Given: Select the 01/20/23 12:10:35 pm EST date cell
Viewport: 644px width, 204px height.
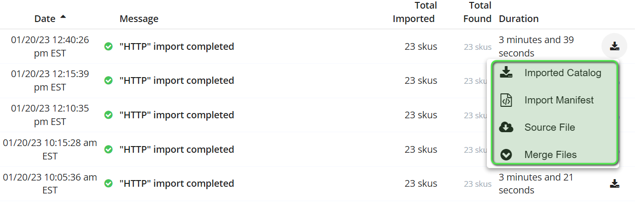Looking at the screenshot, I should [50, 115].
